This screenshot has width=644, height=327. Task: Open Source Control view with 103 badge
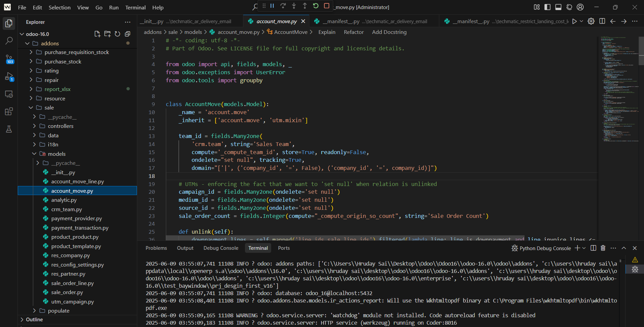9,59
